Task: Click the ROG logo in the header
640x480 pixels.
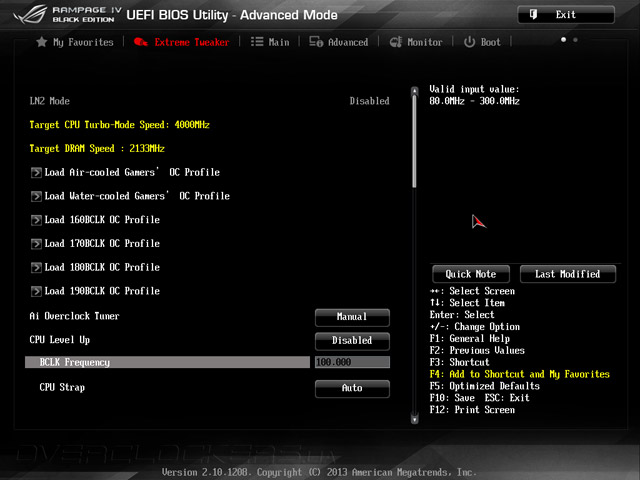Action: click(30, 15)
